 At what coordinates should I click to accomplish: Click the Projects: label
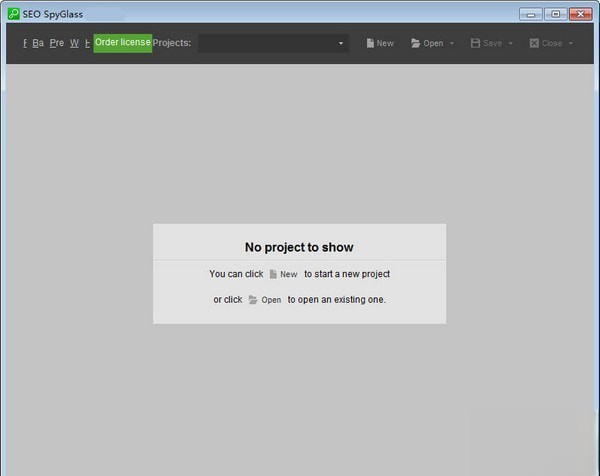tap(171, 43)
